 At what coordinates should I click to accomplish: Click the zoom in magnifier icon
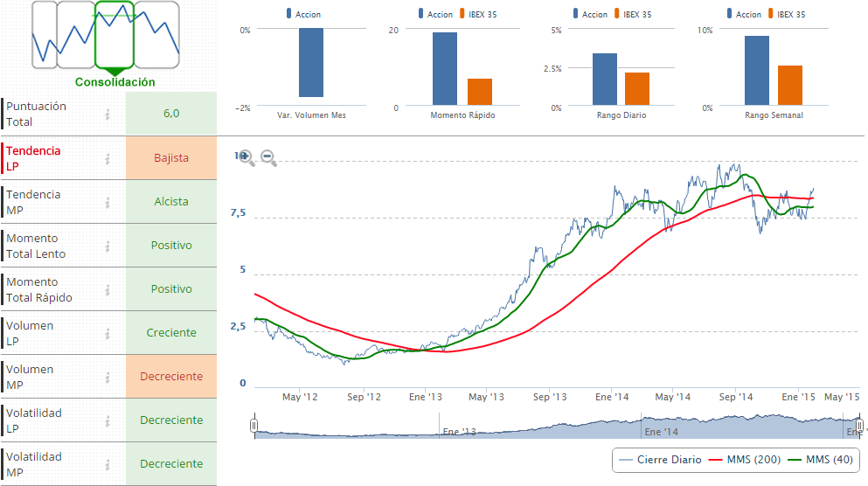247,157
